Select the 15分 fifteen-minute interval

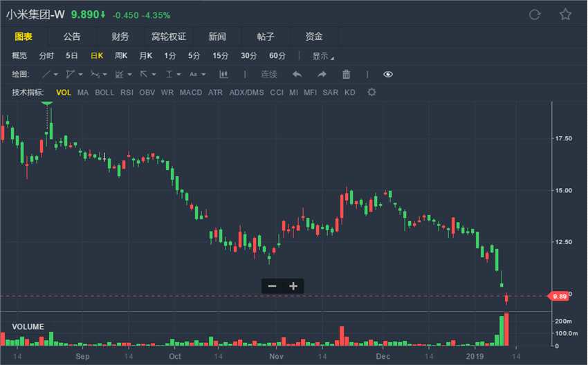pos(221,56)
